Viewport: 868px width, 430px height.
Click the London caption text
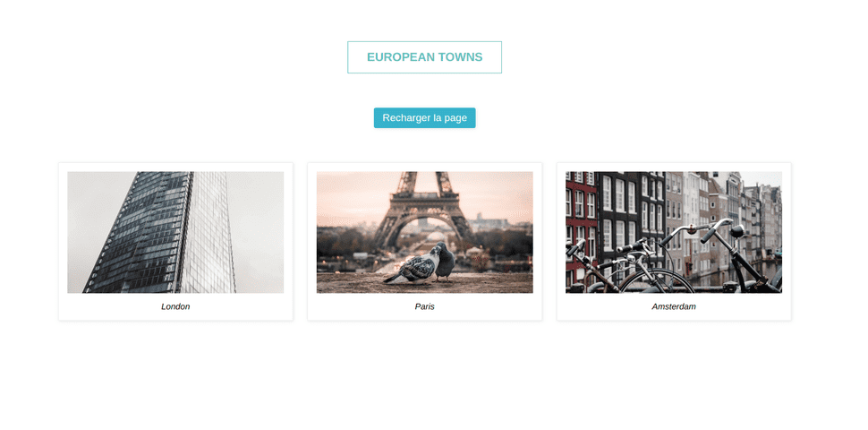tap(175, 306)
